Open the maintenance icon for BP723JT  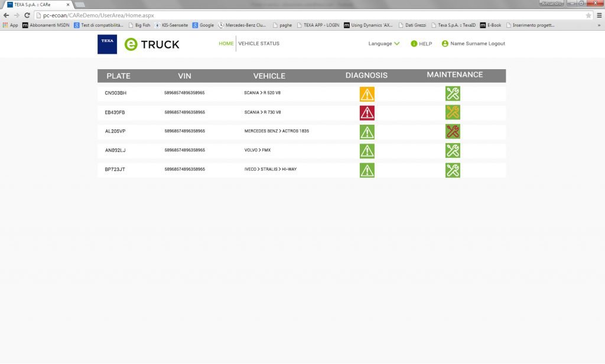(x=453, y=170)
